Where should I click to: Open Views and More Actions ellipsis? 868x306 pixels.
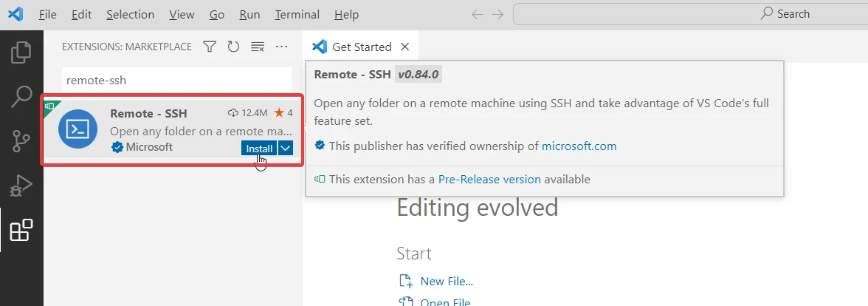pos(282,47)
